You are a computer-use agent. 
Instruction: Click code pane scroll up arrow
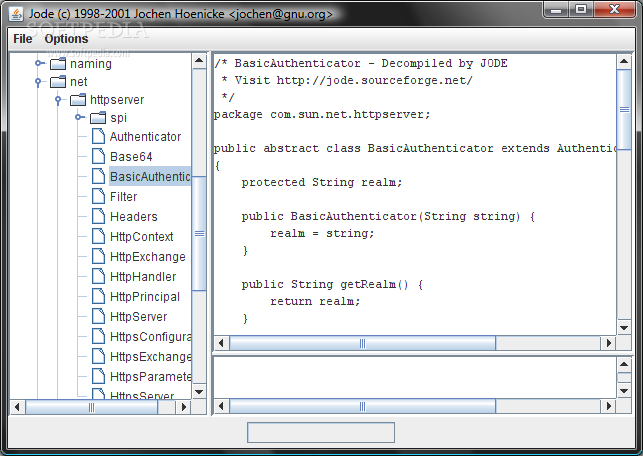[x=624, y=62]
